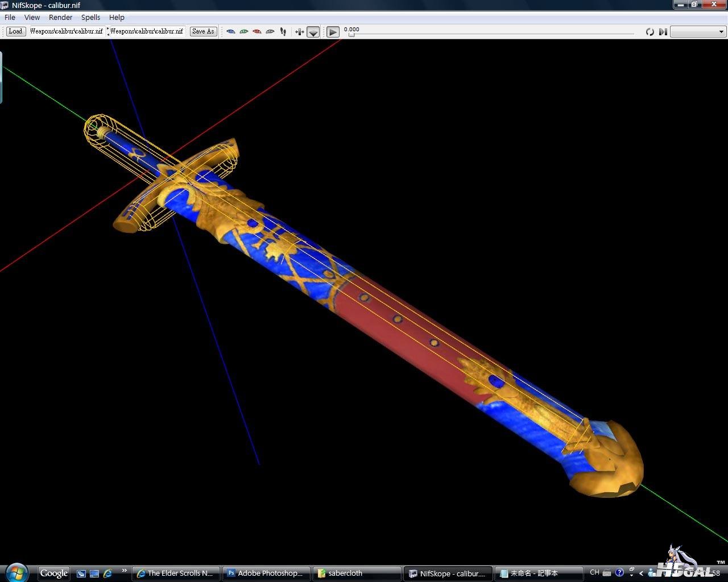Launch Internet Explorer from quick launch

(107, 573)
